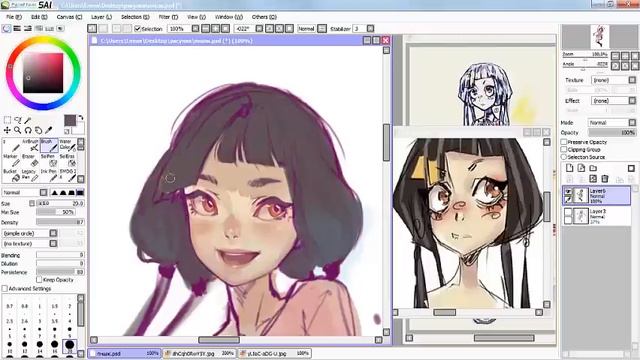Adjust the brush Density slider
The height and width of the screenshot is (360, 640).
click(x=60, y=222)
